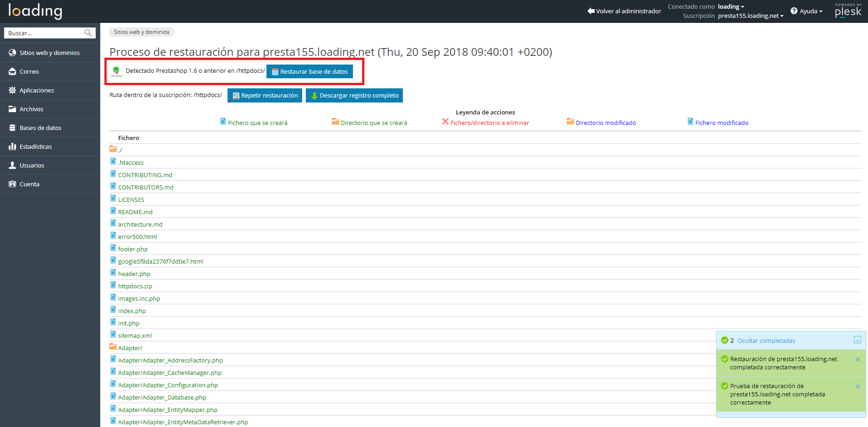Screen dimensions: 868x427
Task: Select Bases de datos in sidebar
Action: 50,128
